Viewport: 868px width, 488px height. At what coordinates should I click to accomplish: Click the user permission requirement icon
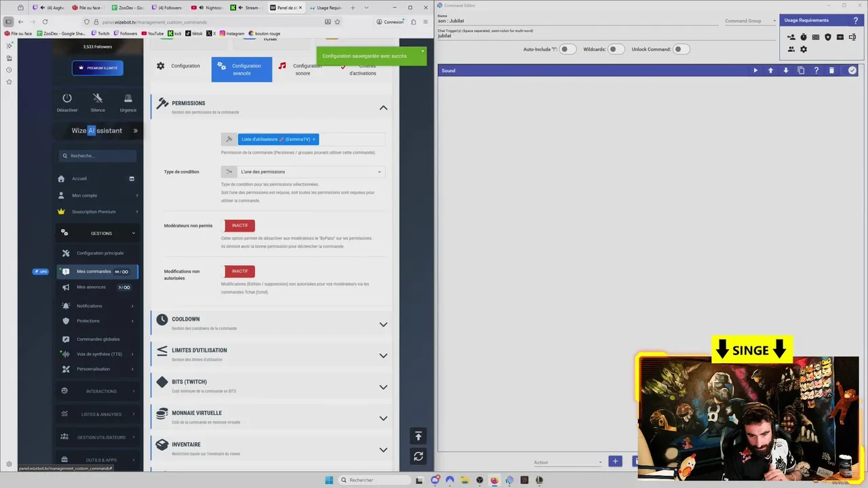(791, 37)
